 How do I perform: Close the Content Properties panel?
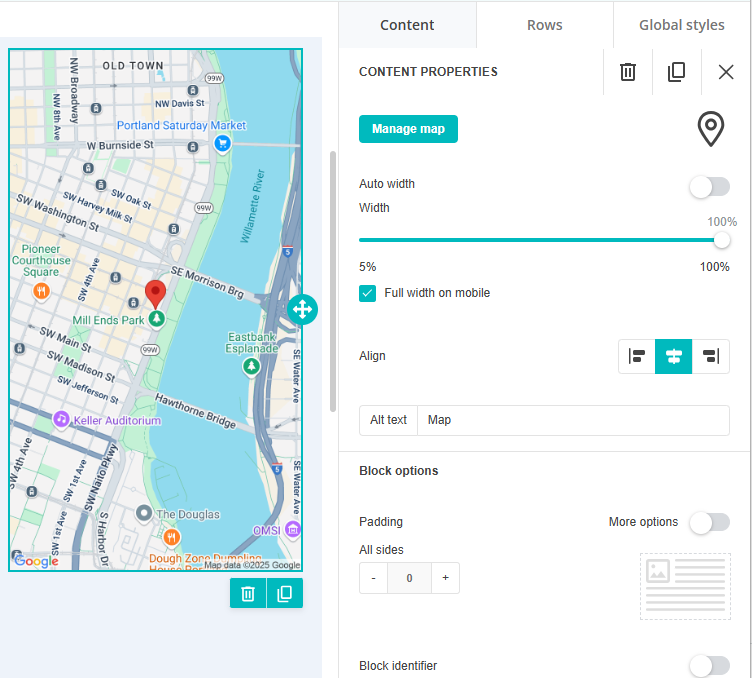tap(726, 72)
